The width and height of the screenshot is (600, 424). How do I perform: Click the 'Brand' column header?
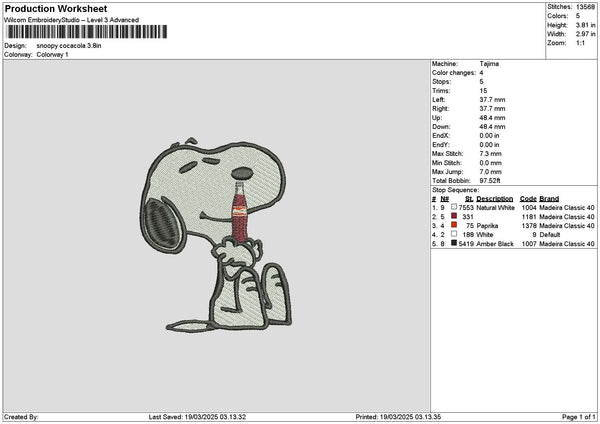pyautogui.click(x=549, y=199)
